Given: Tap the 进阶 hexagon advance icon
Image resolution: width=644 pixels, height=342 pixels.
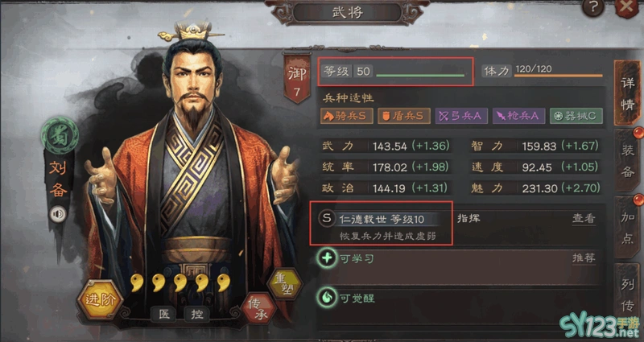Looking at the screenshot, I should coord(100,299).
